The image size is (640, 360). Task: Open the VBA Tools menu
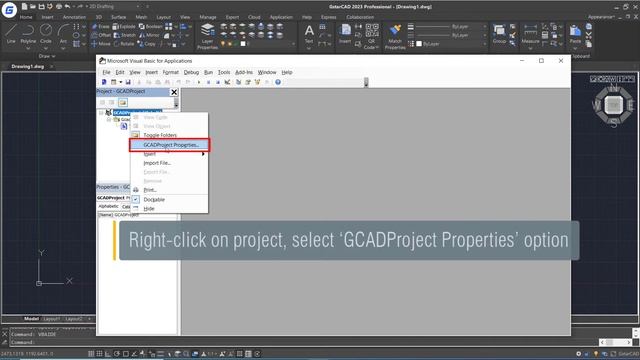coord(224,72)
